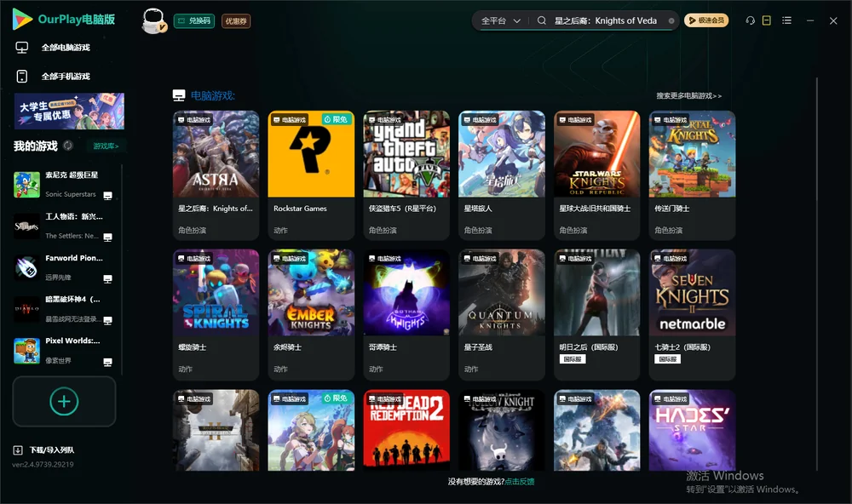The width and height of the screenshot is (852, 504).
Task: Click the 兑换码 redeem code button
Action: [194, 21]
